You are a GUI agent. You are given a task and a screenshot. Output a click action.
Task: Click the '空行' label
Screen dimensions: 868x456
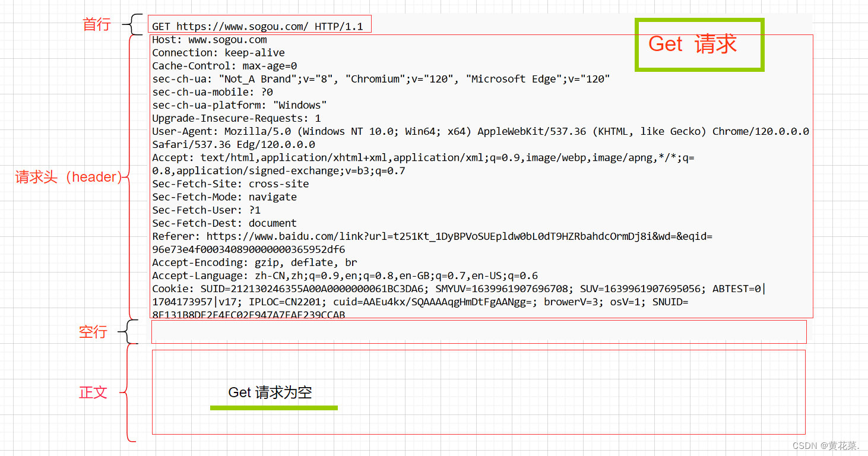93,332
